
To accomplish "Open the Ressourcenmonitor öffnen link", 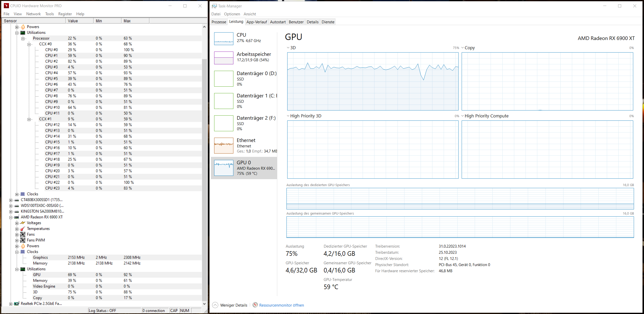I will click(281, 305).
